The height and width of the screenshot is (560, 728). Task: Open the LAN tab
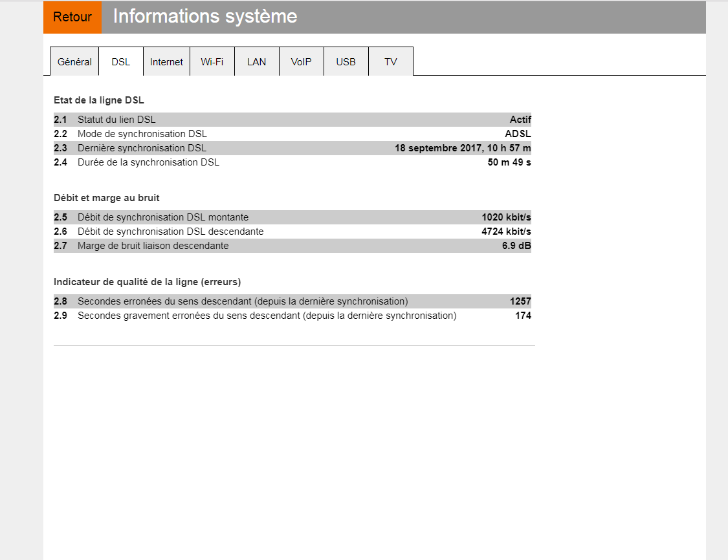(x=256, y=61)
